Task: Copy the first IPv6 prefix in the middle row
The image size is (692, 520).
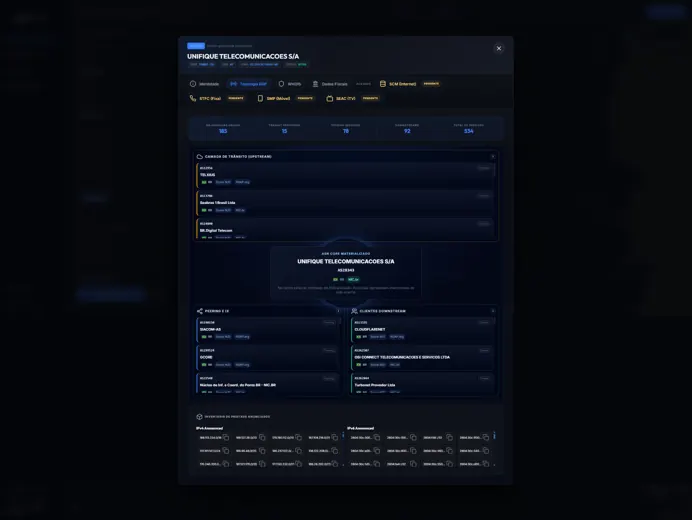Action: coord(377,451)
